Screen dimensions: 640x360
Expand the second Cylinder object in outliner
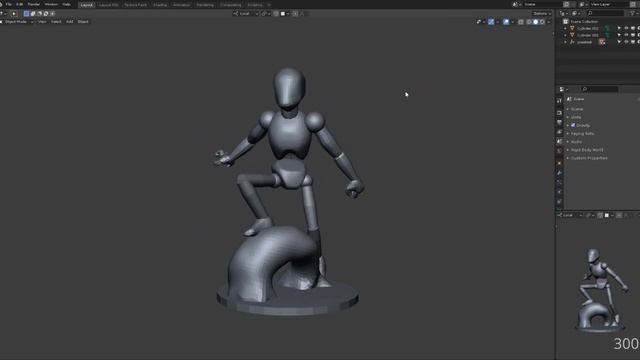(x=565, y=36)
